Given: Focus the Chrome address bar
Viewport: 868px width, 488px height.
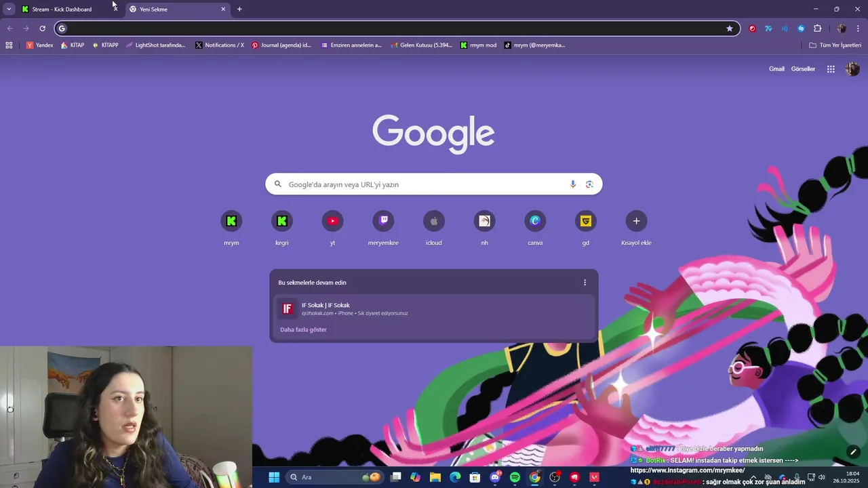Looking at the screenshot, I should click(397, 28).
